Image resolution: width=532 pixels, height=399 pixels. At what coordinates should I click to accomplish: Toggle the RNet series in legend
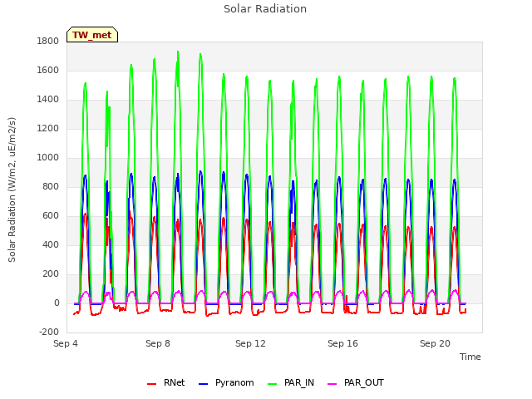click(x=166, y=382)
